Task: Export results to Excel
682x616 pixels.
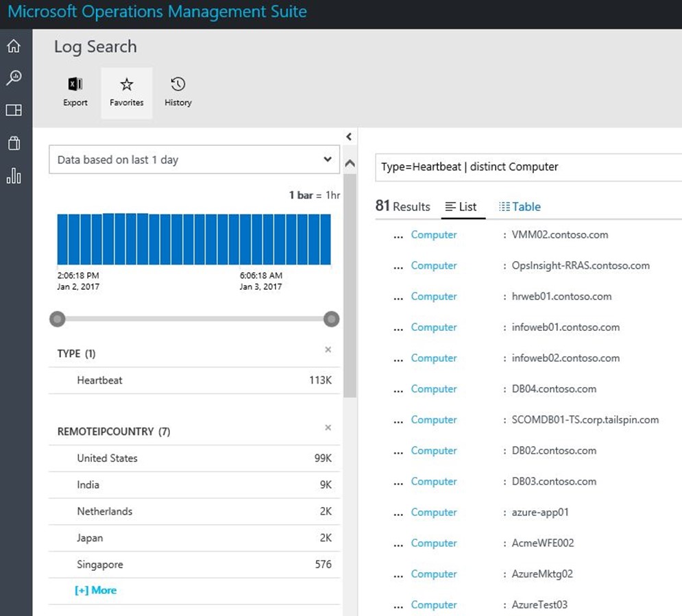Action: pyautogui.click(x=75, y=93)
